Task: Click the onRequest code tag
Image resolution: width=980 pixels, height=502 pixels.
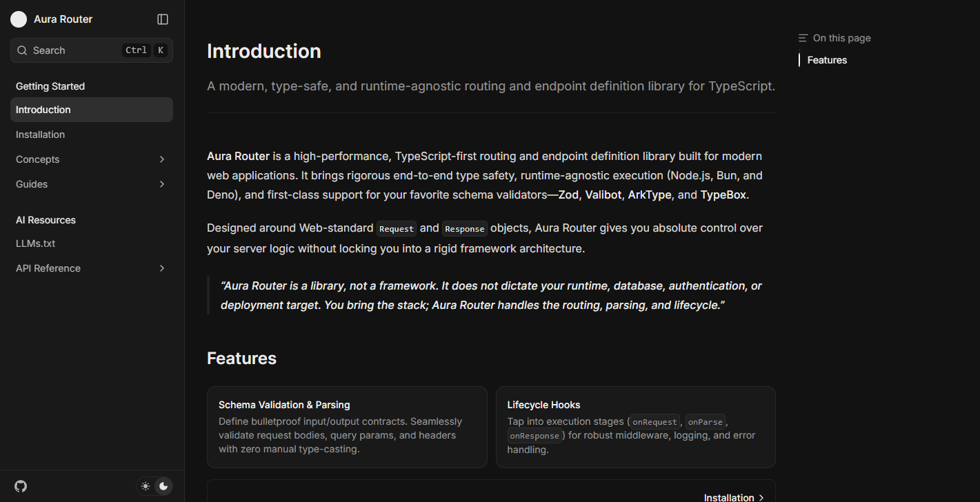Action: [656, 421]
